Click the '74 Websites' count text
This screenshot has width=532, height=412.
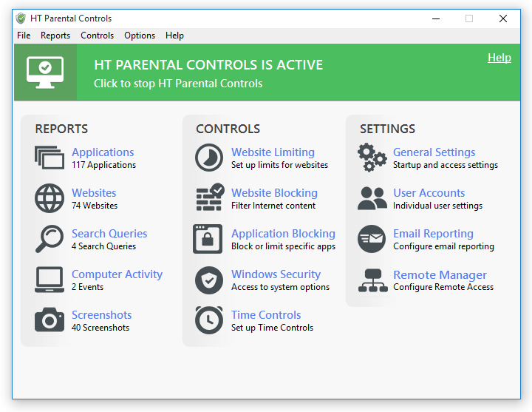95,206
